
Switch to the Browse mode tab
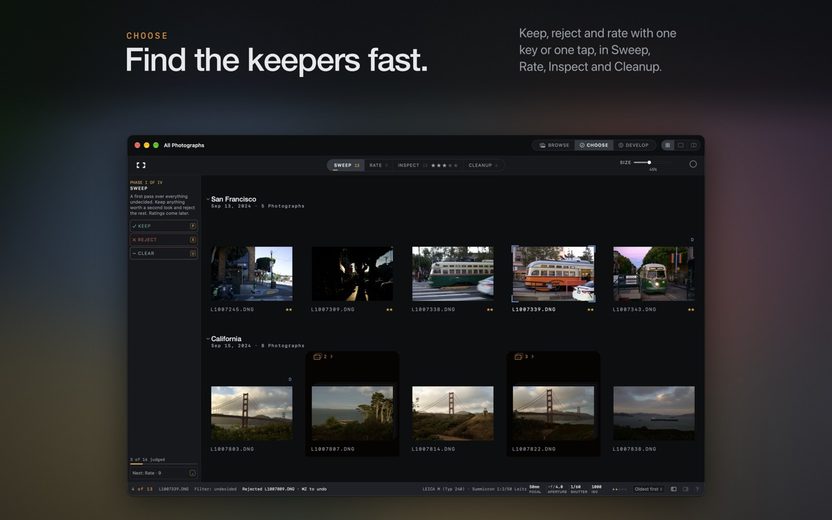coord(554,145)
